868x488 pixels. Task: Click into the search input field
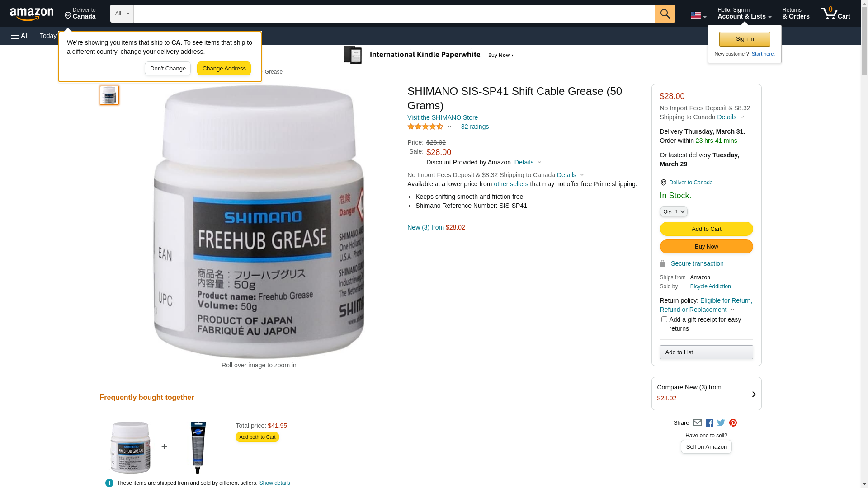394,14
